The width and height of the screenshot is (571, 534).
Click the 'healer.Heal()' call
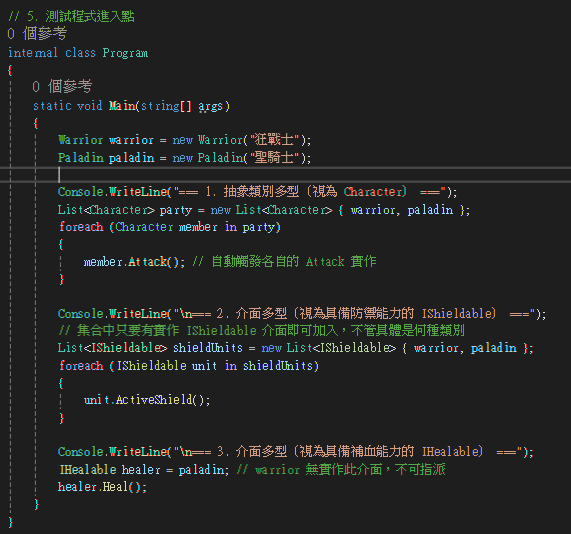coord(102,487)
